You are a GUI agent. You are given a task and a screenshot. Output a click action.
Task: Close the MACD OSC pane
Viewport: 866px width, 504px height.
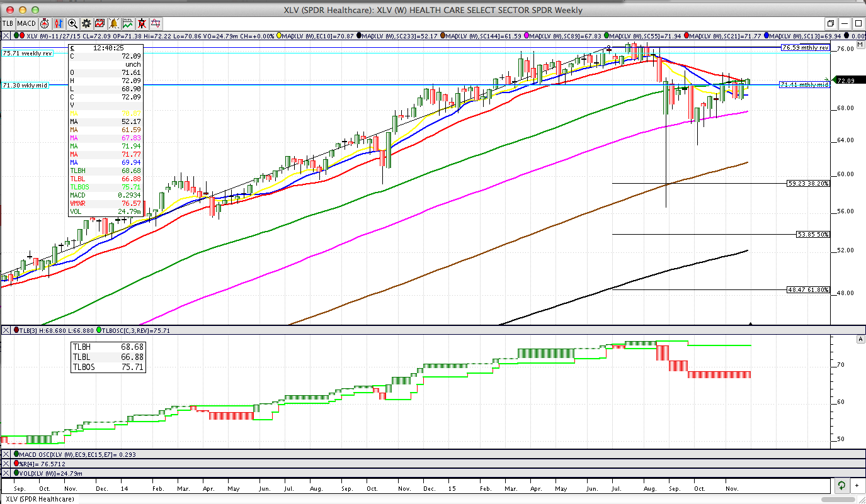[x=6, y=454]
